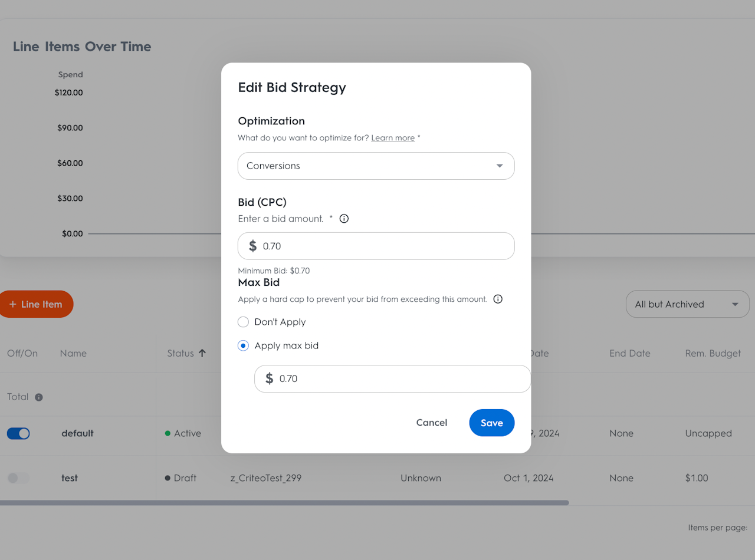Image resolution: width=755 pixels, height=560 pixels.
Task: Open the Conversions optimization dropdown
Action: pos(376,166)
